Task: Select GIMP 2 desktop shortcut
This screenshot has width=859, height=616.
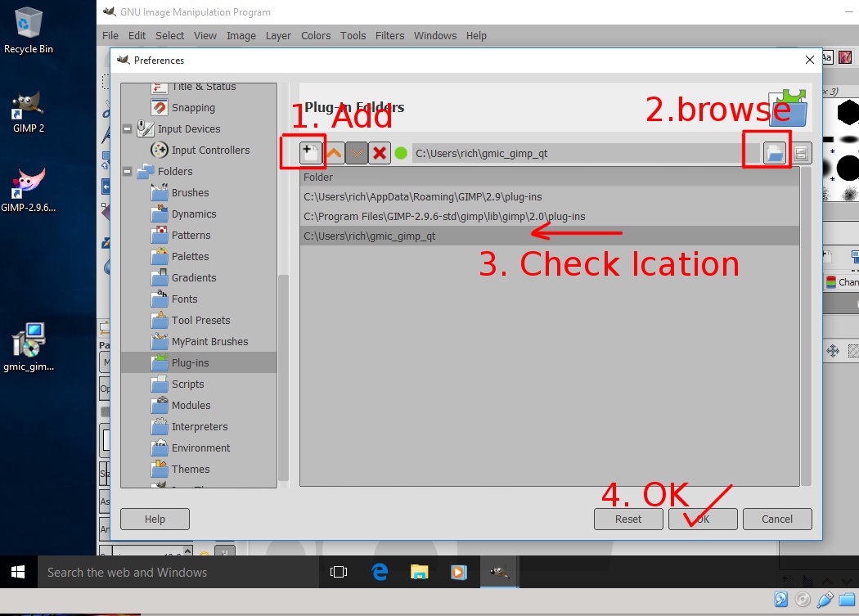Action: (29, 112)
